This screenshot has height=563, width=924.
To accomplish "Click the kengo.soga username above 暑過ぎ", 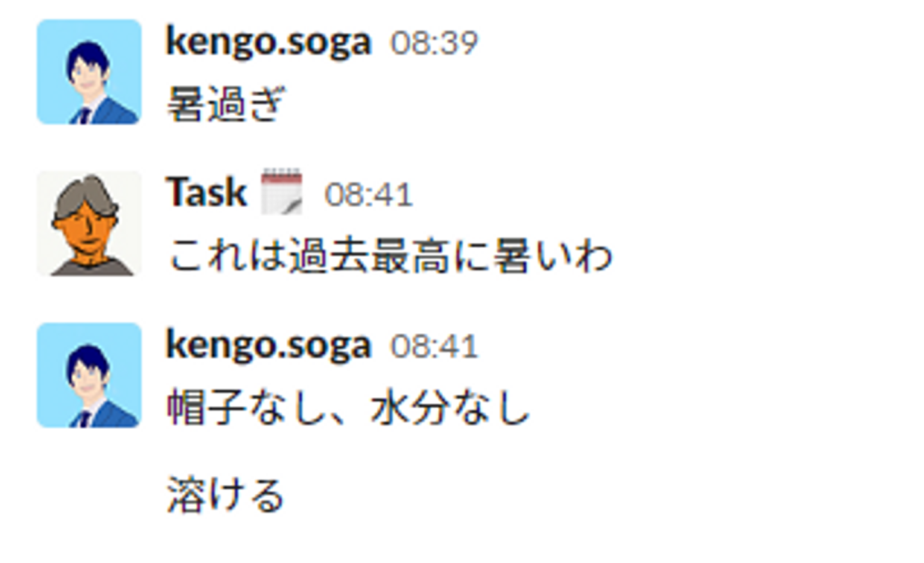I will (269, 42).
